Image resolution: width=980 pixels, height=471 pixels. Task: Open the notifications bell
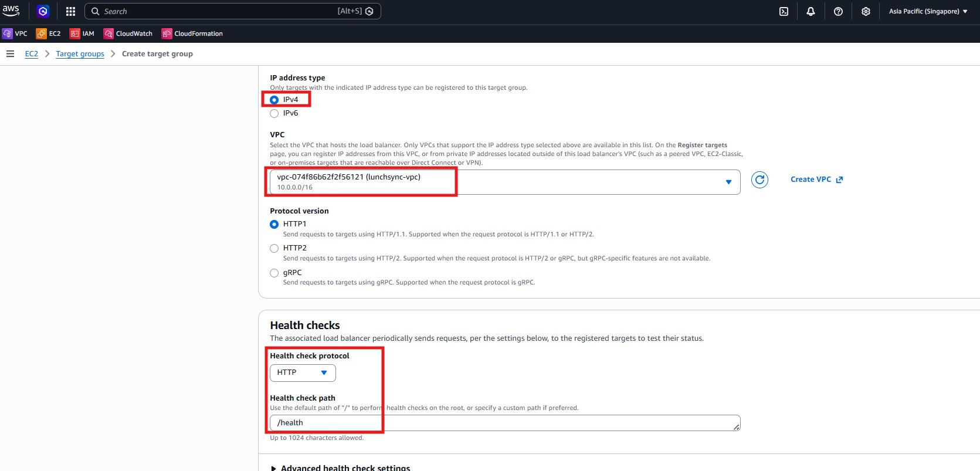tap(811, 11)
